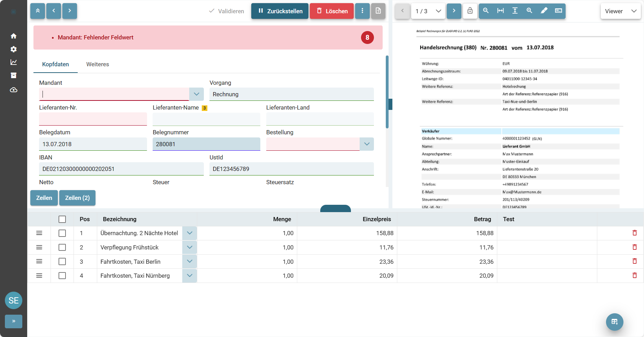
Task: Click the SE user avatar
Action: pos(14,300)
